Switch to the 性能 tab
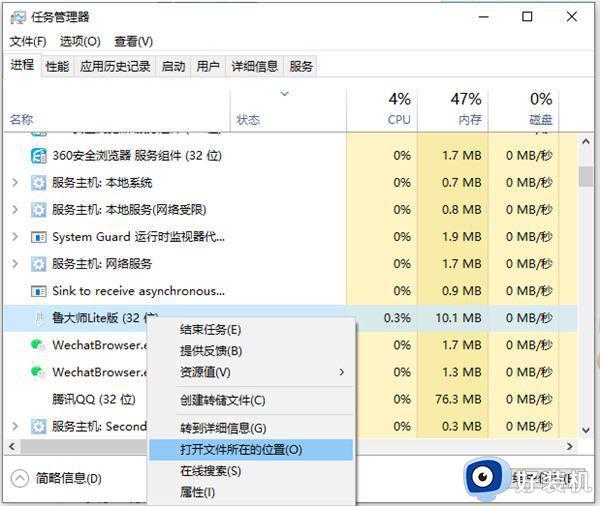Image resolution: width=600 pixels, height=506 pixels. (x=57, y=67)
